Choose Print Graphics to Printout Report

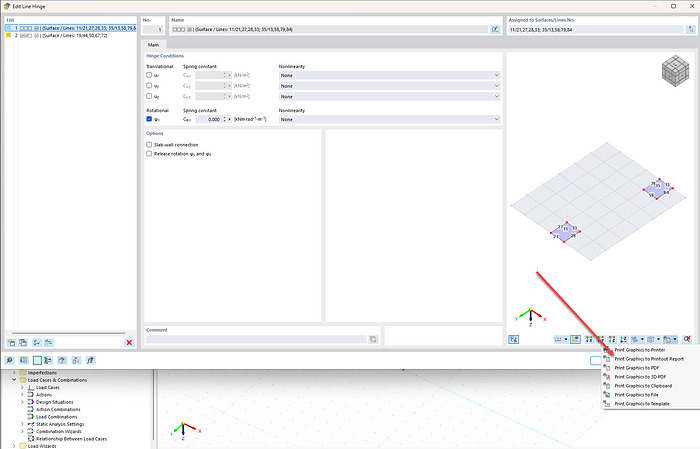[649, 359]
